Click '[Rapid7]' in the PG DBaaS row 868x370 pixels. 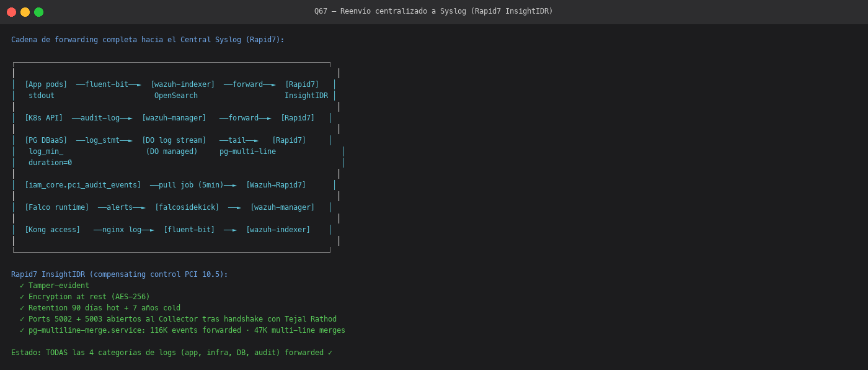[x=289, y=140]
